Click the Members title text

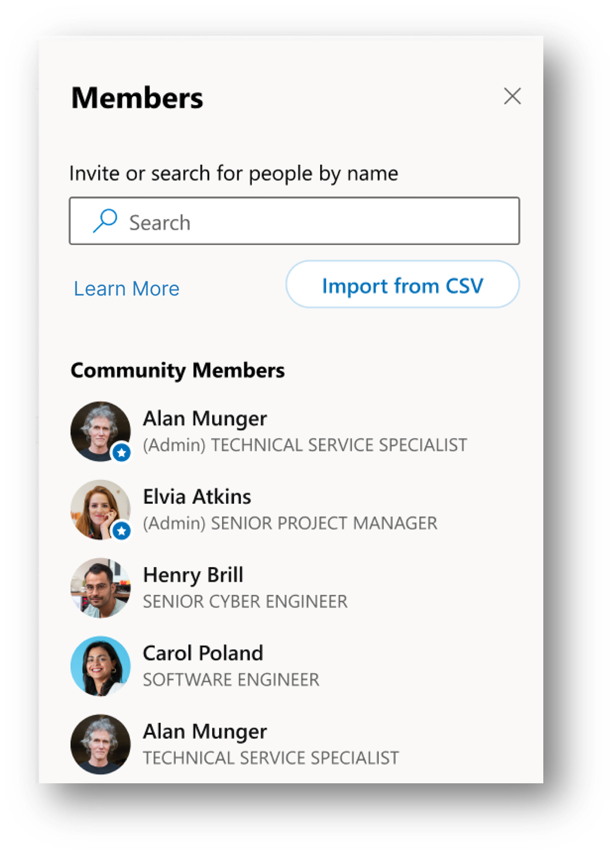(137, 97)
